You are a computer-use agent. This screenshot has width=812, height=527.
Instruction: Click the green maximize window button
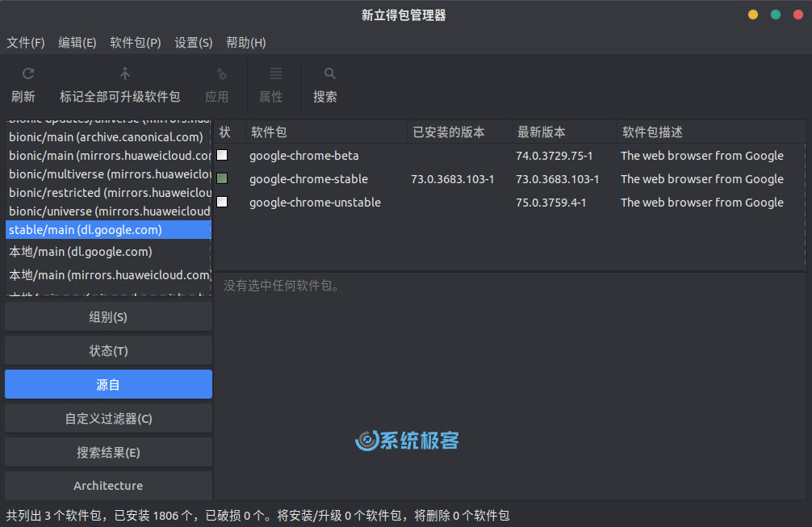[775, 15]
